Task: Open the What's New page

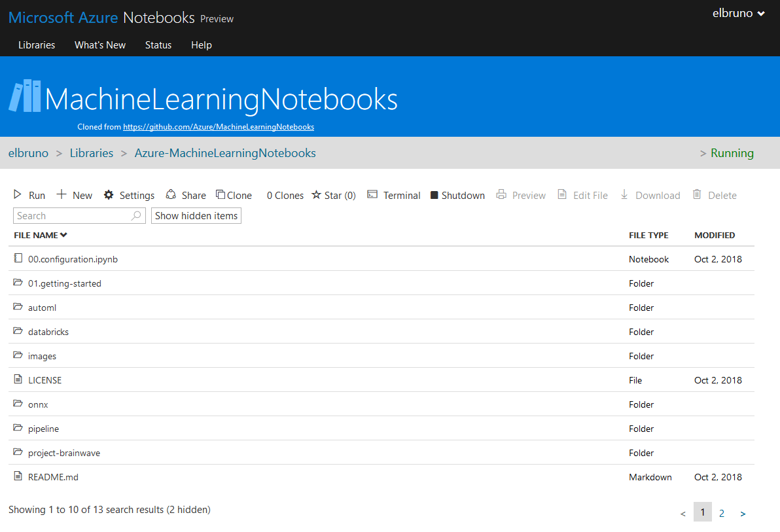Action: pos(99,44)
